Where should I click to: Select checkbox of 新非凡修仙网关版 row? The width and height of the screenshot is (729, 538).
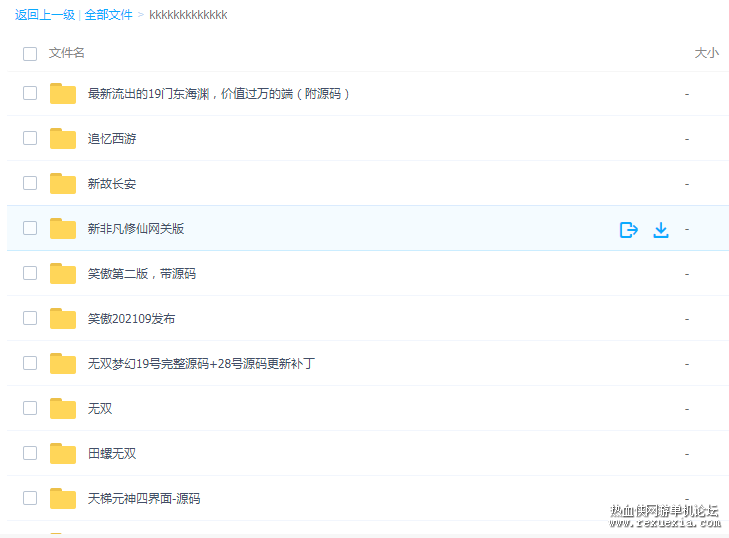tap(30, 228)
